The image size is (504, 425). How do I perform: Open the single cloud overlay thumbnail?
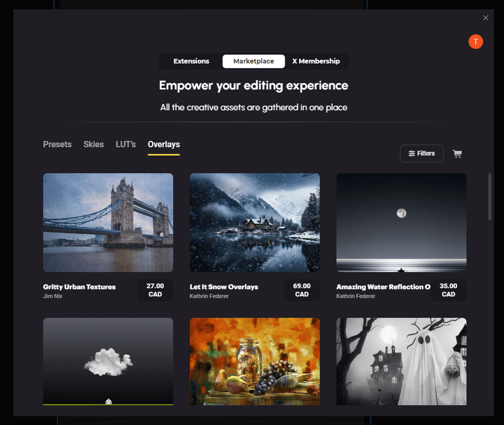(x=108, y=361)
